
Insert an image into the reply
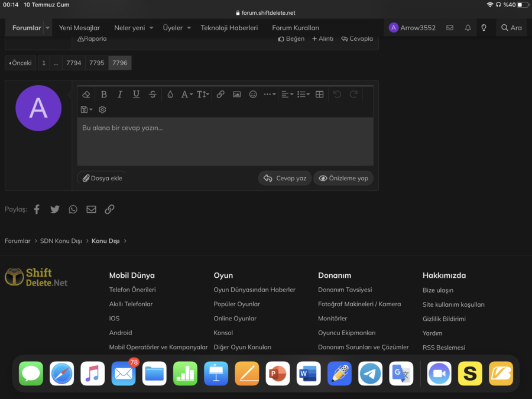tap(236, 95)
